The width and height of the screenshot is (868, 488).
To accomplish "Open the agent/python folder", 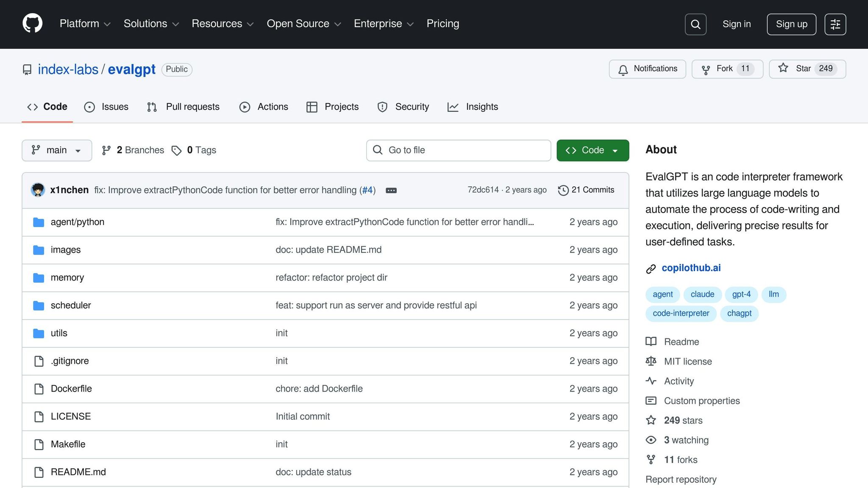I will 77,222.
